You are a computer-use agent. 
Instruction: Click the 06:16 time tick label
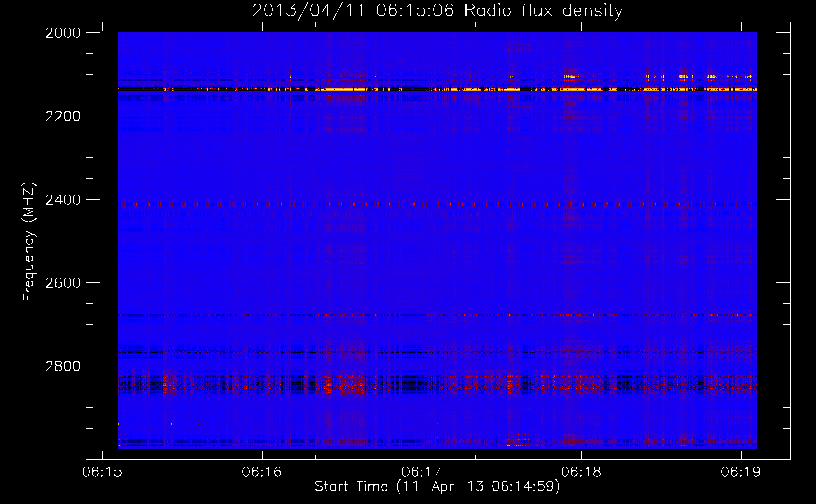pos(262,472)
